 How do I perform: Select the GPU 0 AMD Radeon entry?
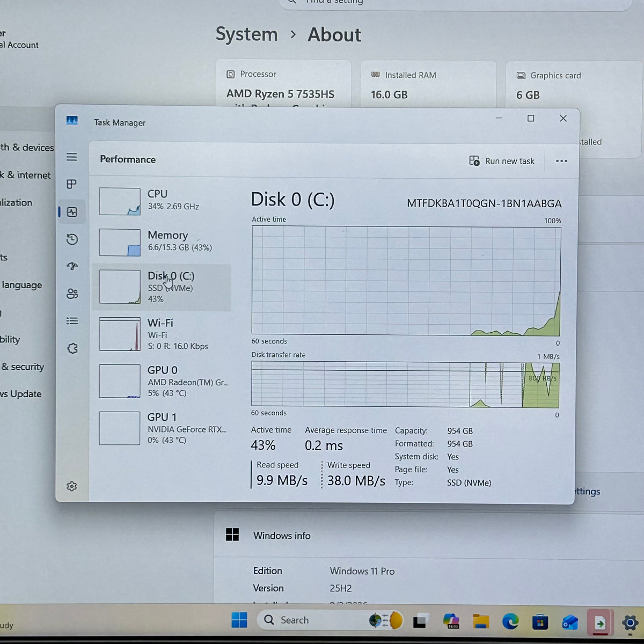tap(162, 381)
